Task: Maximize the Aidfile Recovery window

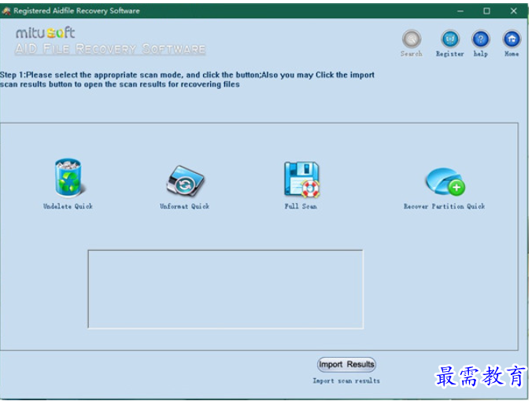Action: (486, 11)
